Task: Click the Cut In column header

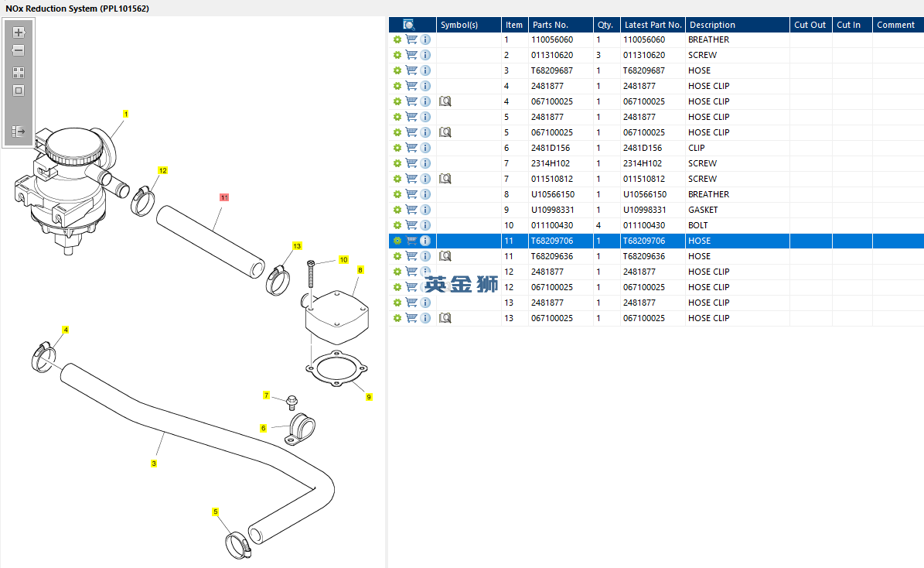Action: pyautogui.click(x=851, y=25)
